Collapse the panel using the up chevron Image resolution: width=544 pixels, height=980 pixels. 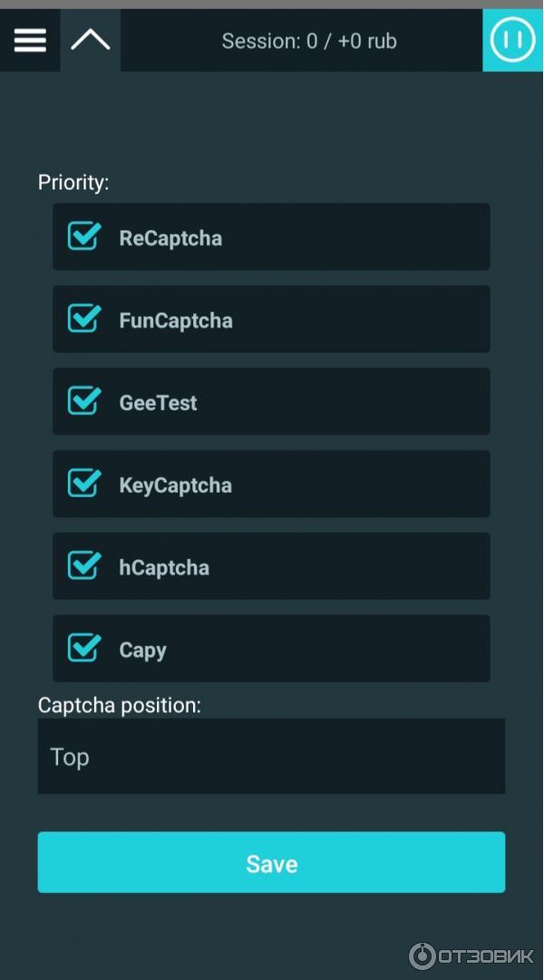point(90,40)
